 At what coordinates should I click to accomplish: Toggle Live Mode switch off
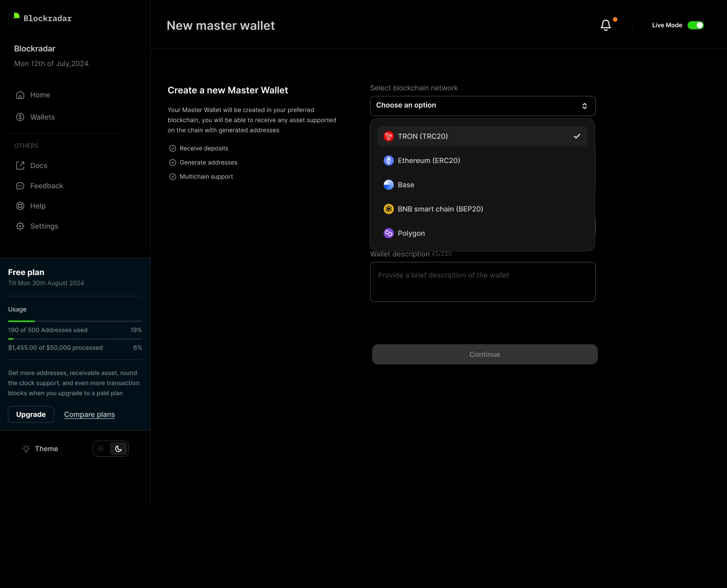[x=696, y=25]
